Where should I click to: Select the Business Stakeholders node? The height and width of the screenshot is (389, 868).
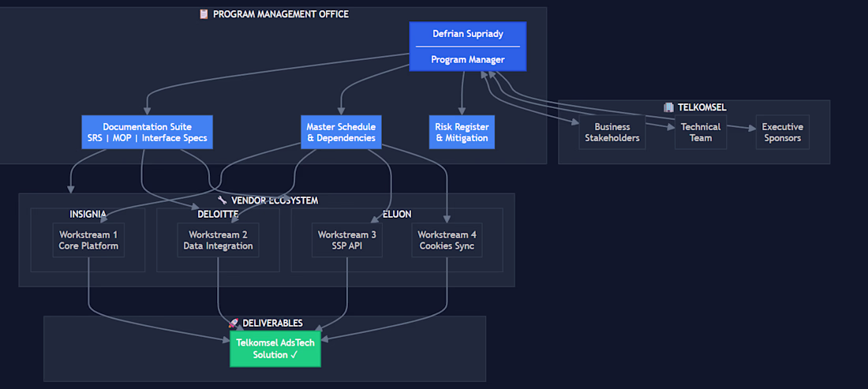tap(612, 133)
